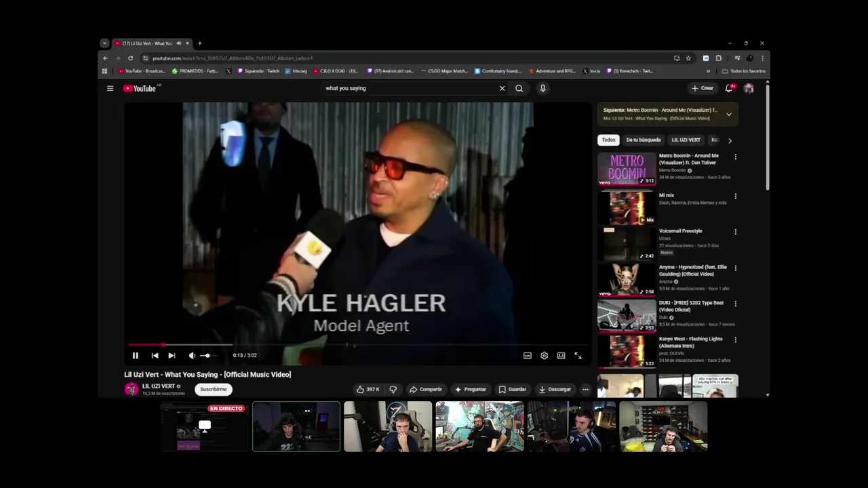868x488 pixels.
Task: Go back in the browser
Action: pyautogui.click(x=105, y=58)
